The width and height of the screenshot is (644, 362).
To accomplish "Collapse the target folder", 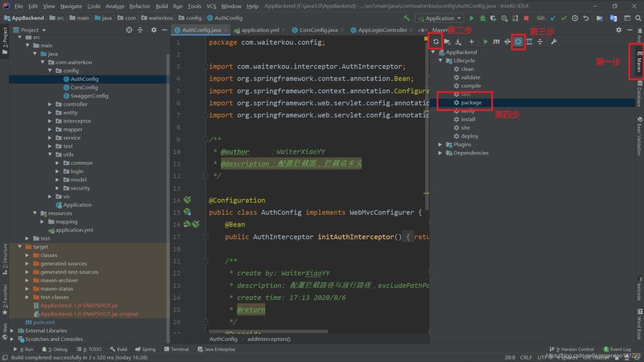I will (20, 247).
